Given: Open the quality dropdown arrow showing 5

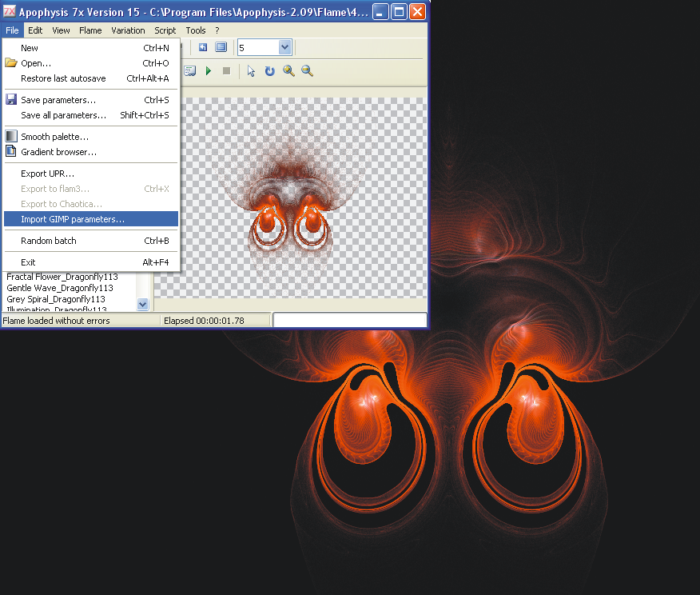Looking at the screenshot, I should tap(284, 47).
